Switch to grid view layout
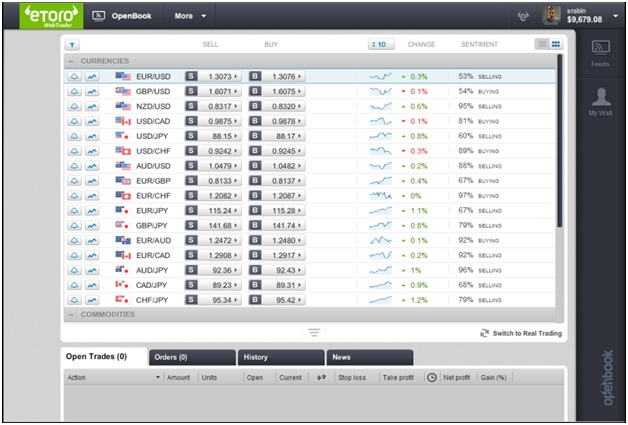The width and height of the screenshot is (628, 425). (556, 44)
